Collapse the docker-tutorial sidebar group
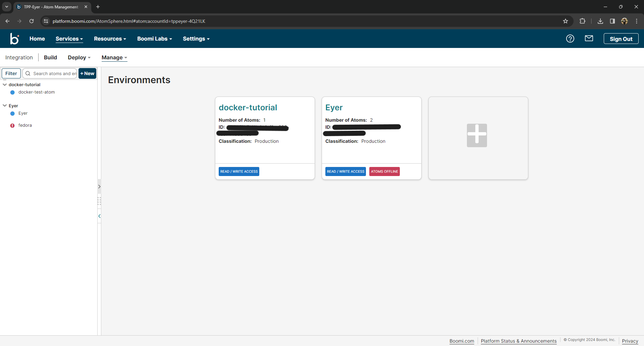 [5, 84]
